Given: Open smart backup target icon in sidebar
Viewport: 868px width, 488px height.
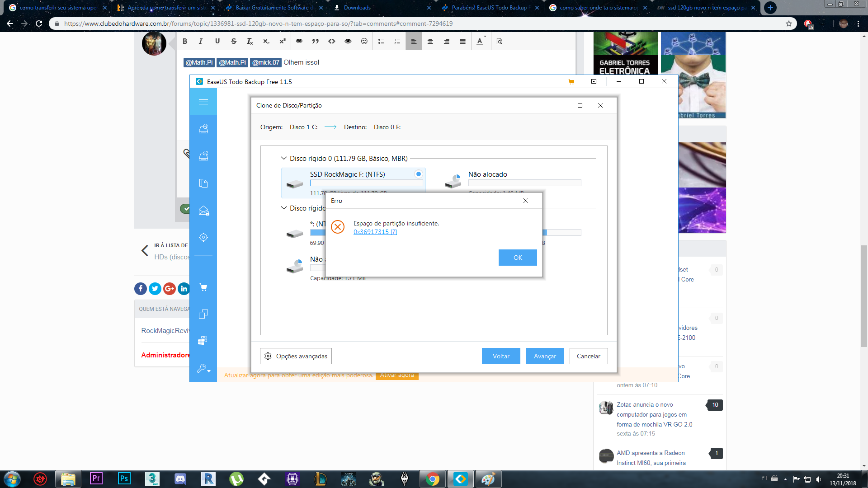Looking at the screenshot, I should tap(203, 237).
